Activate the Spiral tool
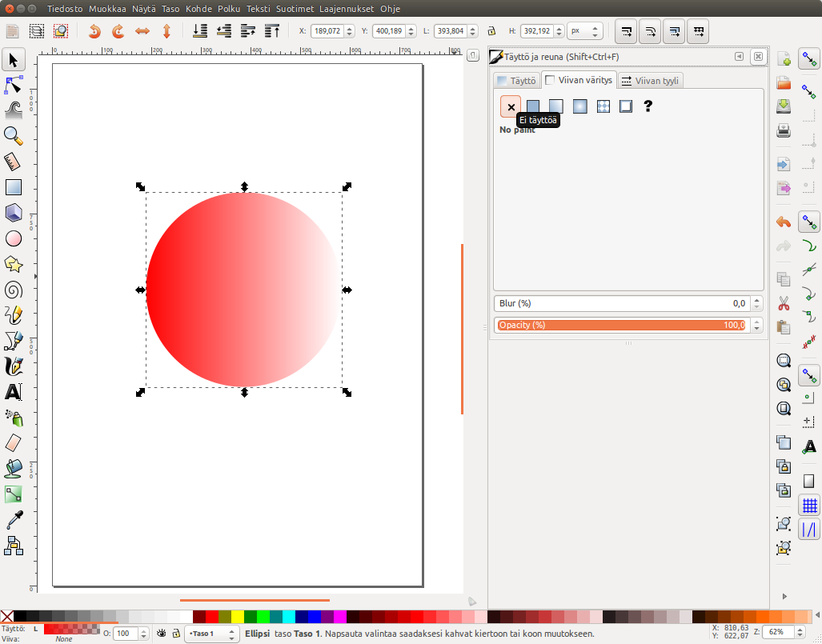 coord(14,290)
